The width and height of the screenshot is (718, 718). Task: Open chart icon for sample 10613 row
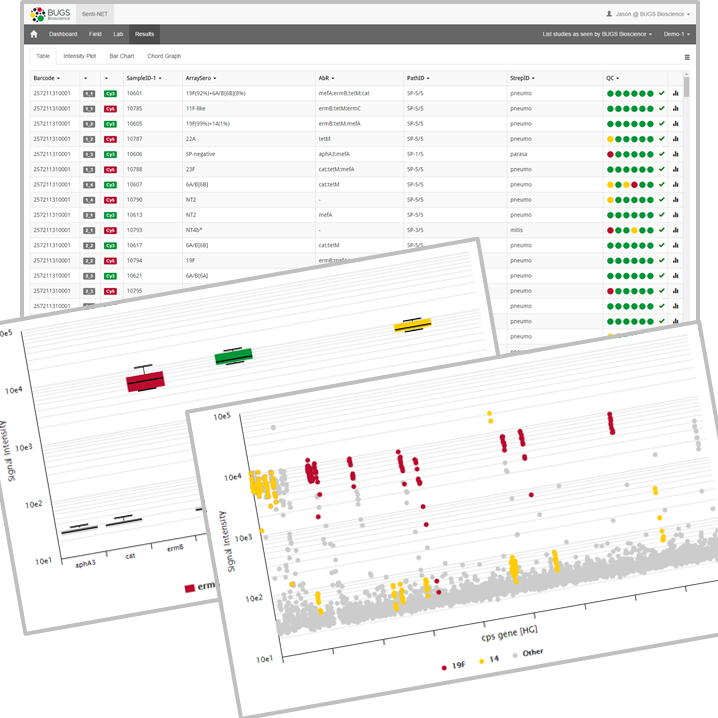pyautogui.click(x=675, y=215)
